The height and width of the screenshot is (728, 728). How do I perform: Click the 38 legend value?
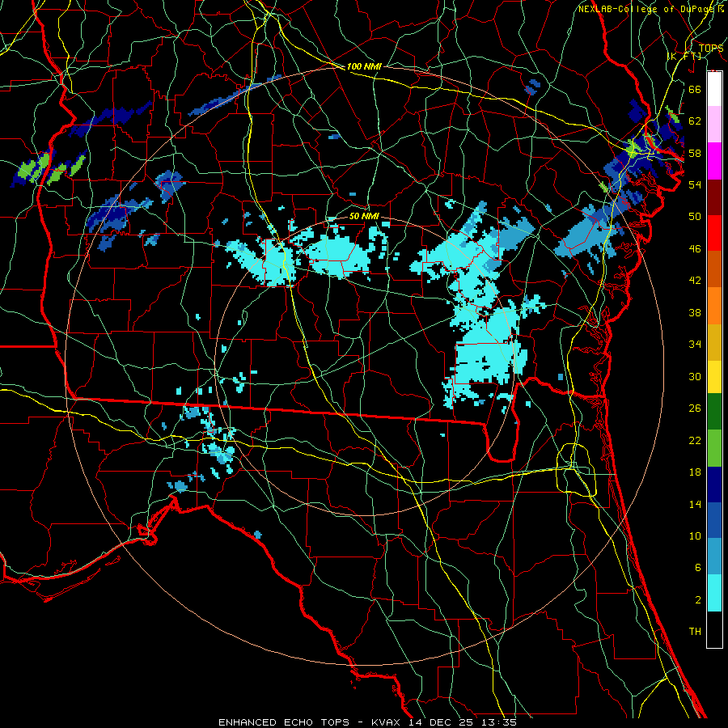[x=695, y=312]
